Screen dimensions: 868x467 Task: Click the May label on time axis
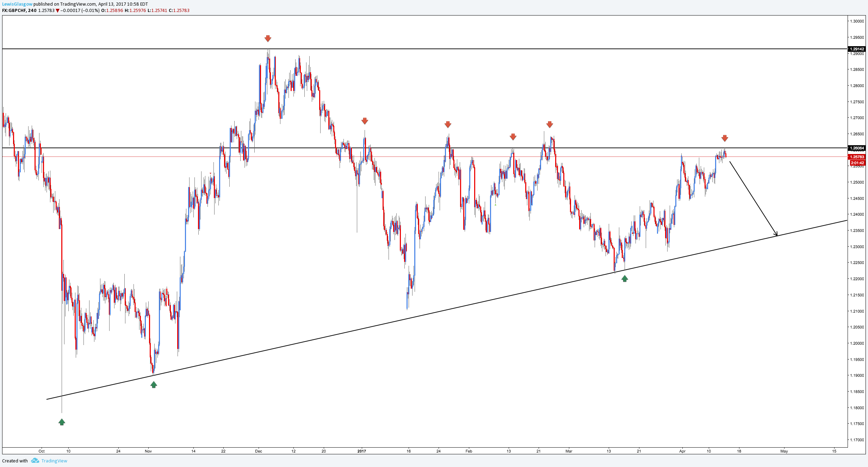click(784, 451)
